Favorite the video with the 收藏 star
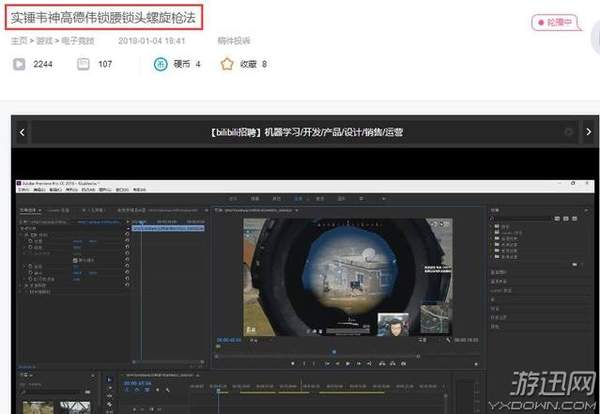Viewport: 600px width, 414px height. (227, 64)
